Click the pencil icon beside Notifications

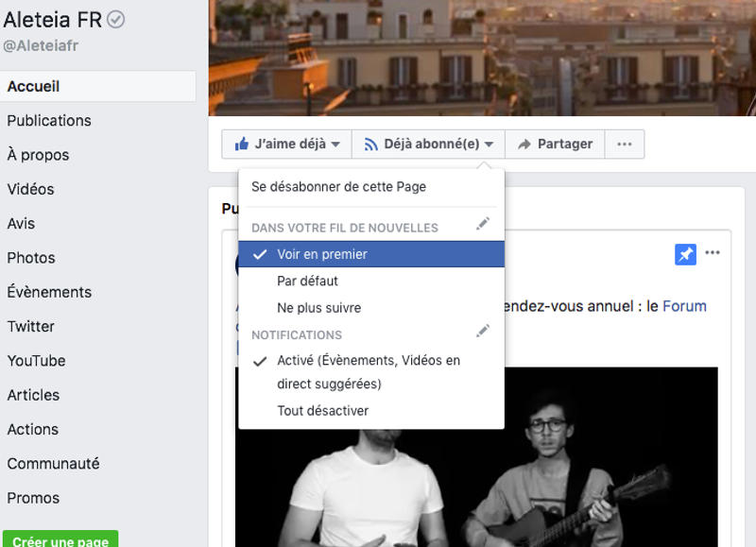483,331
